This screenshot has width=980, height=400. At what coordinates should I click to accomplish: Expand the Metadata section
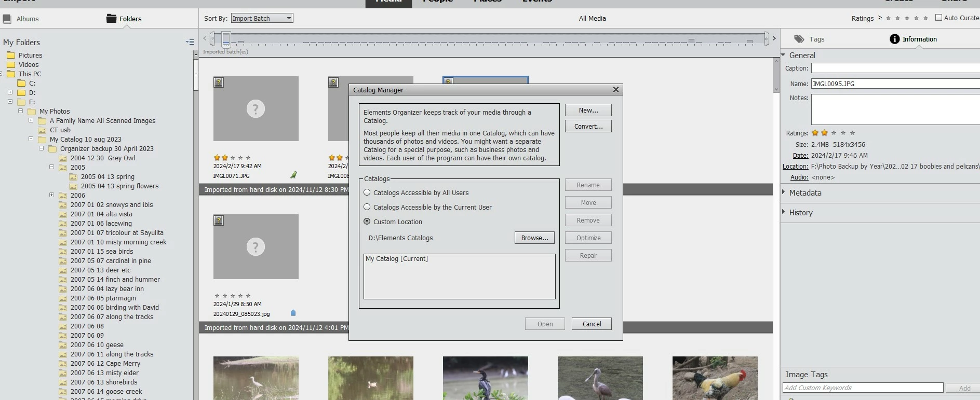[783, 192]
